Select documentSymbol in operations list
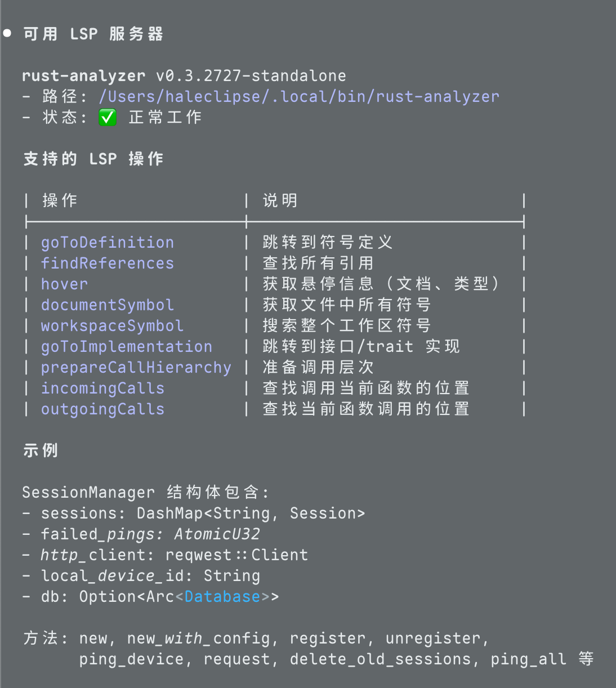This screenshot has width=616, height=688. pyautogui.click(x=108, y=305)
